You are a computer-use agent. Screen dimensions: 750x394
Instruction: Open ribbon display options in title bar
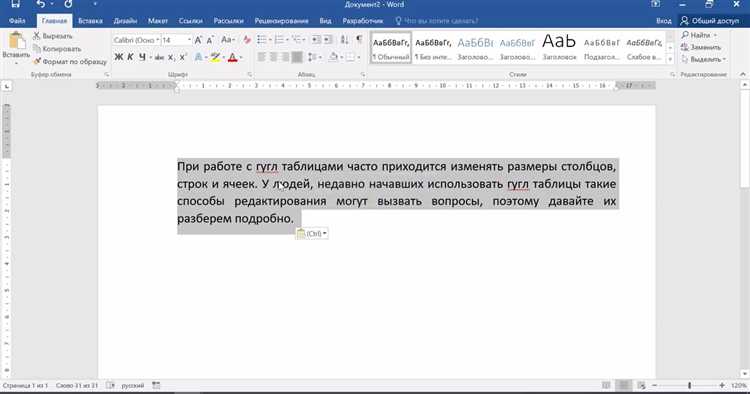(655, 4)
